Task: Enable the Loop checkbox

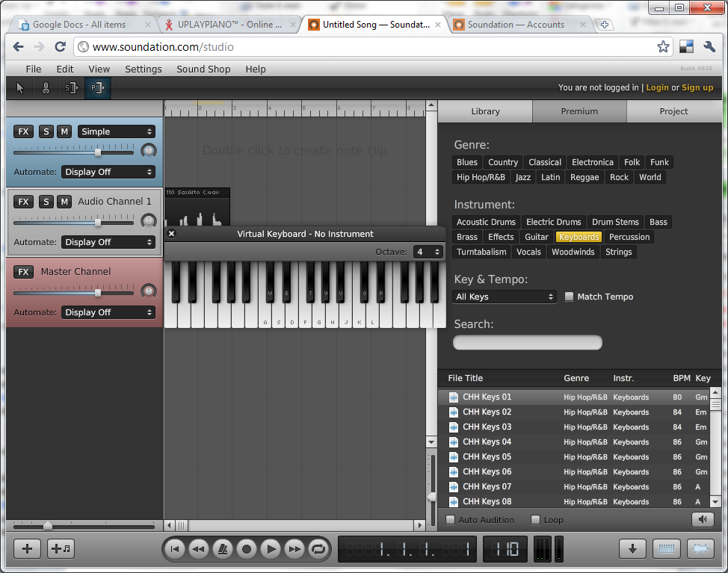Action: [x=535, y=520]
